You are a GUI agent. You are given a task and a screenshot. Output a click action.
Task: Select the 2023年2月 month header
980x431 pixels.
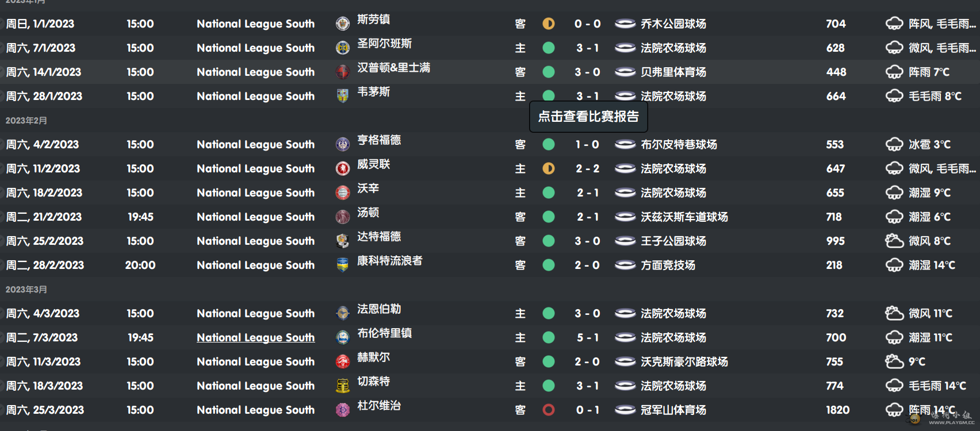[x=26, y=121]
